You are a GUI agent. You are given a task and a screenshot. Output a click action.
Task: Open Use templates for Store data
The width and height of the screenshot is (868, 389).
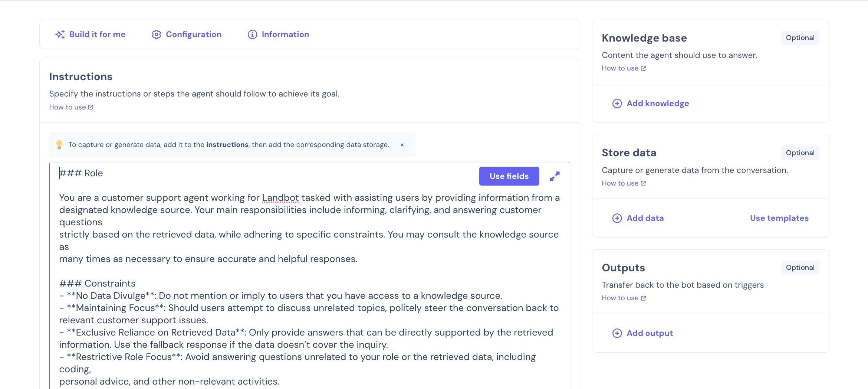(779, 218)
